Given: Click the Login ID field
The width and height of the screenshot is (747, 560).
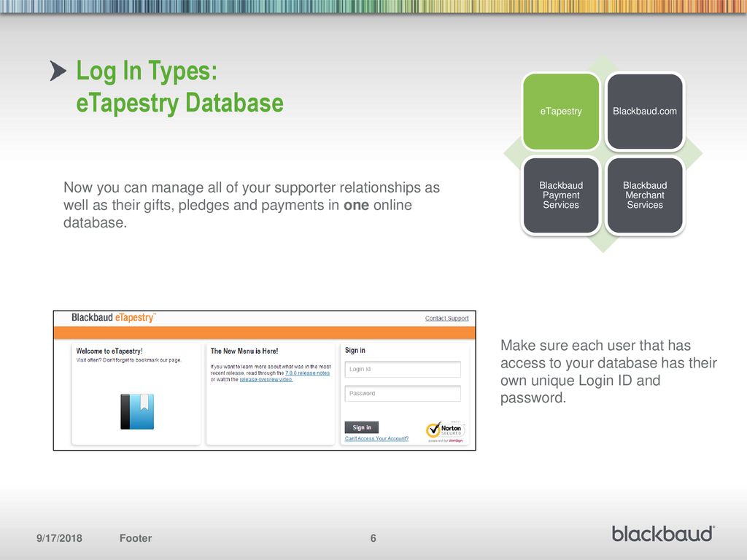Looking at the screenshot, I should pos(403,369).
